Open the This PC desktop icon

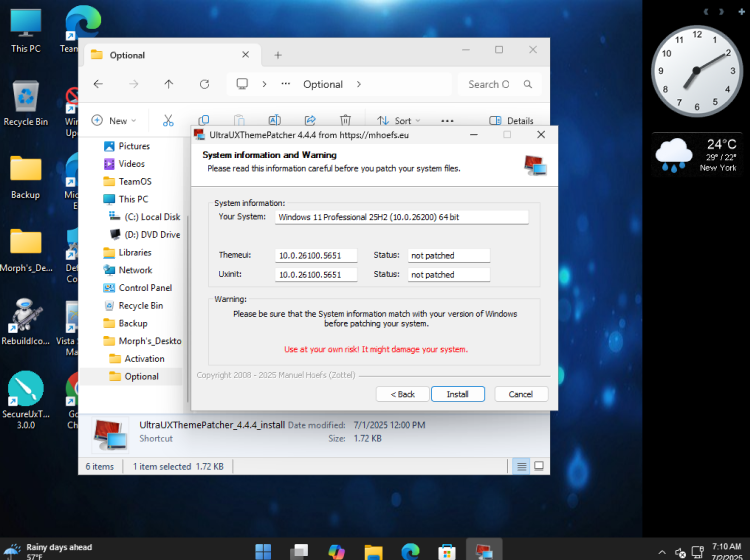[26, 31]
